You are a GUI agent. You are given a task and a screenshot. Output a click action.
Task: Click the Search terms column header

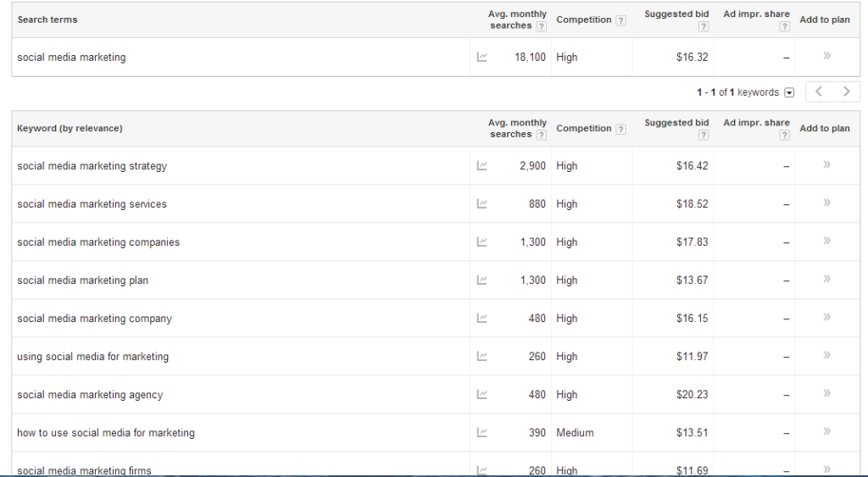pyautogui.click(x=47, y=20)
